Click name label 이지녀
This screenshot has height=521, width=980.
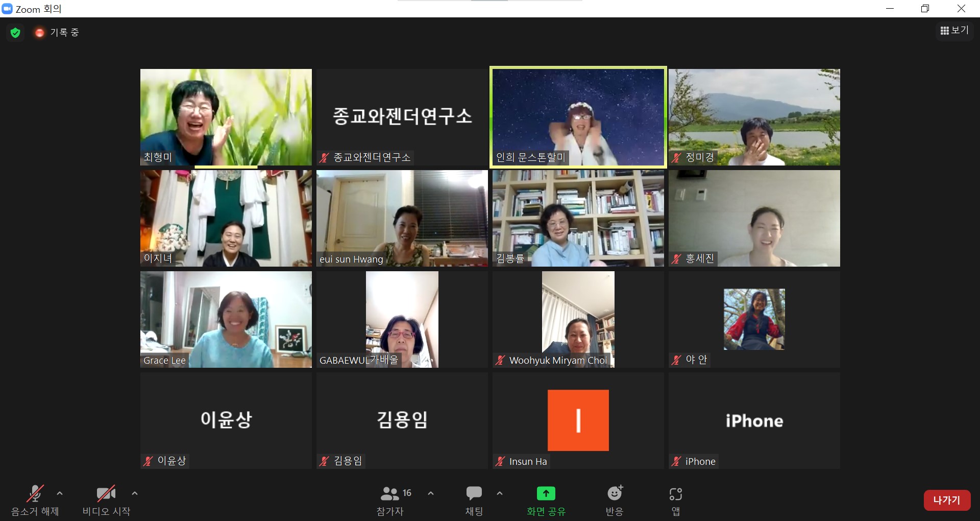click(158, 258)
